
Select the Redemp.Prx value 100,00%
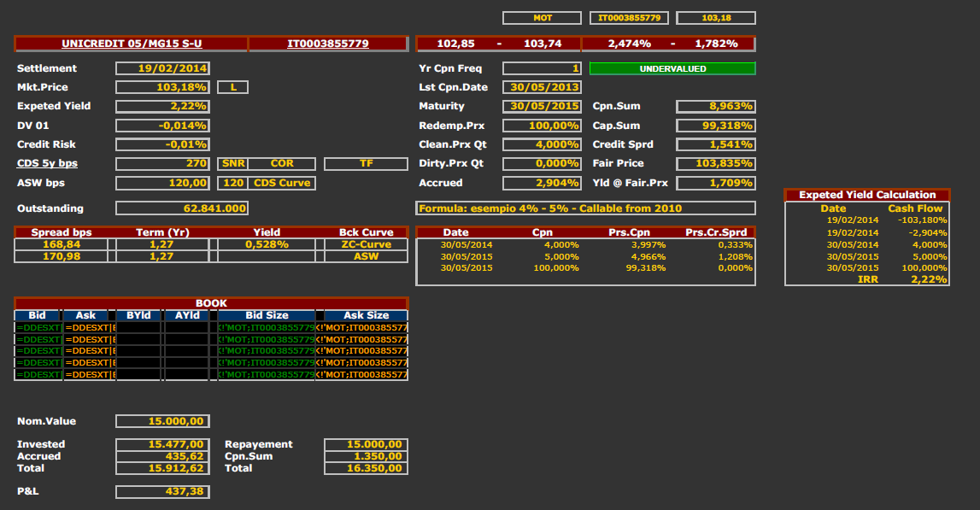(542, 126)
